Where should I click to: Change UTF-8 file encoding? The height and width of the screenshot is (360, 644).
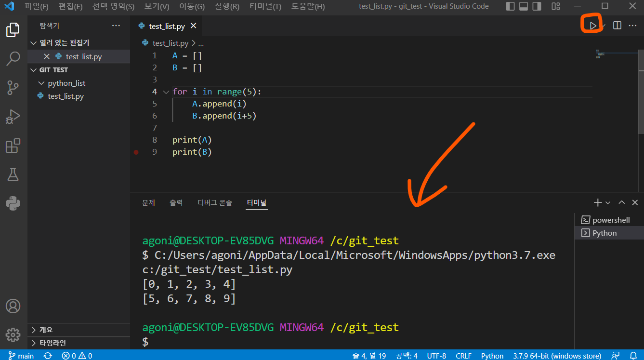(x=436, y=356)
